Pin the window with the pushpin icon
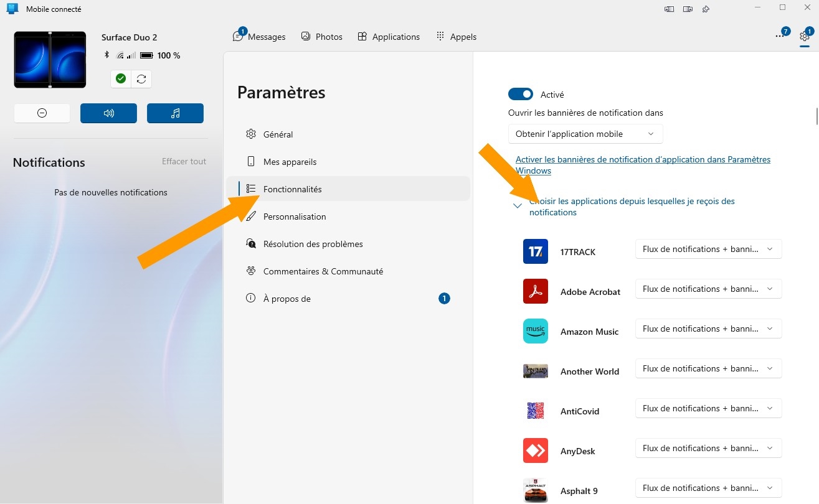Image resolution: width=819 pixels, height=504 pixels. coord(706,9)
